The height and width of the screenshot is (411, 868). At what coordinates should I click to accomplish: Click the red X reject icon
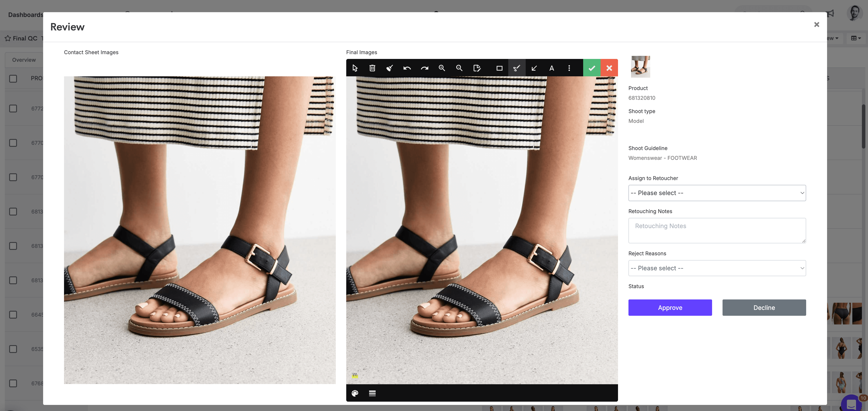(x=609, y=68)
